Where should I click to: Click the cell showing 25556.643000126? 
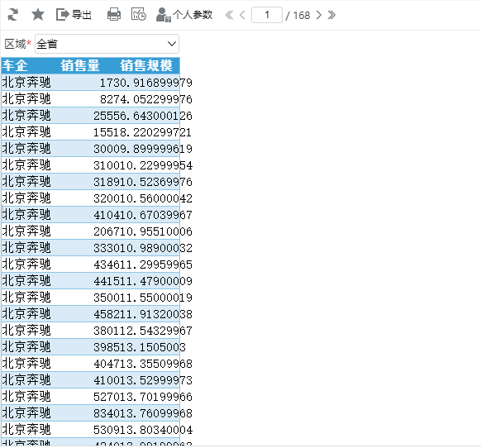pyautogui.click(x=143, y=116)
